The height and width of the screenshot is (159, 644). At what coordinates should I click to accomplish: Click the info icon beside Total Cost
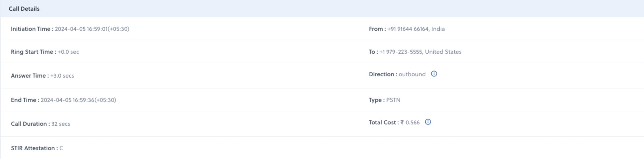[428, 122]
